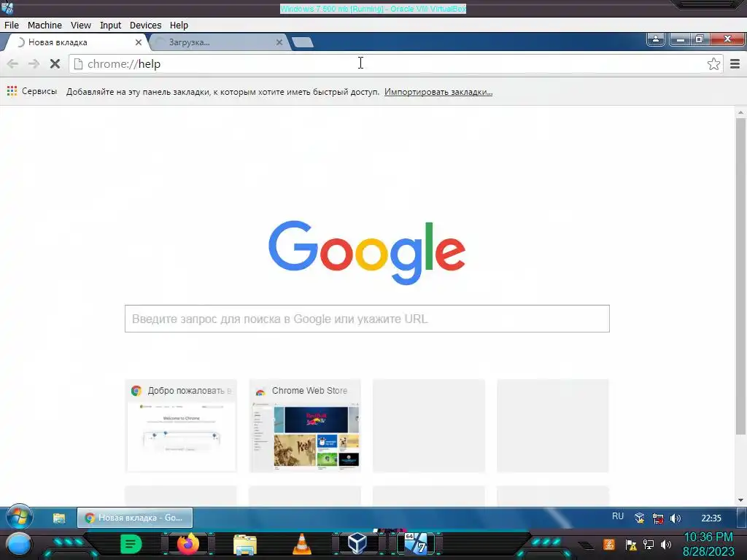Open guest Action Center tray icon
This screenshot has width=747, height=560.
tap(639, 518)
